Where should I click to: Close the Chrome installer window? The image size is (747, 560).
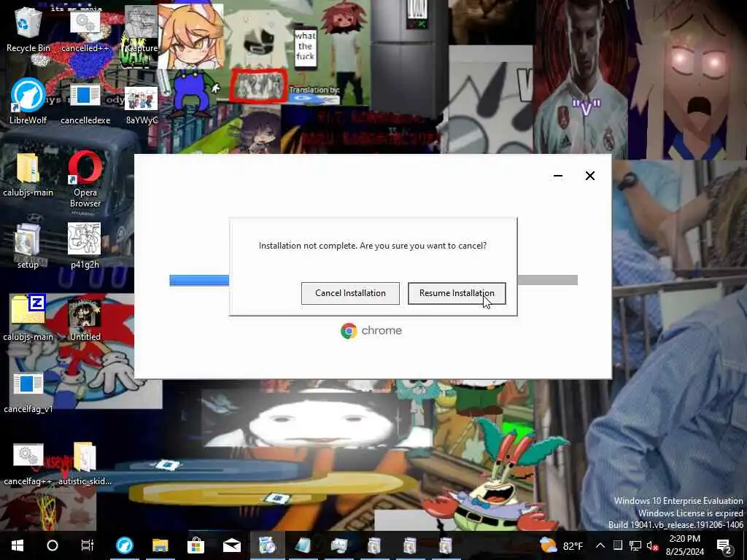click(x=589, y=176)
